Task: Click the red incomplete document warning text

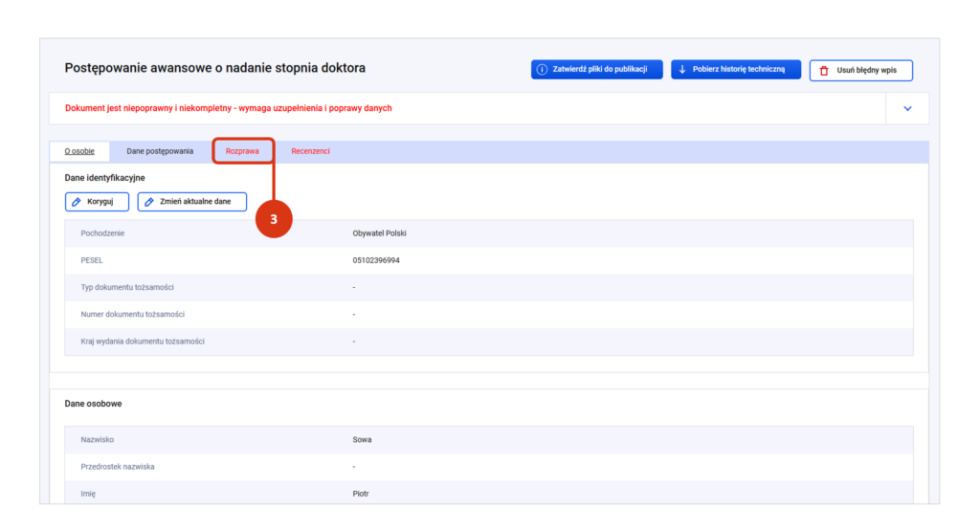Action: point(228,108)
